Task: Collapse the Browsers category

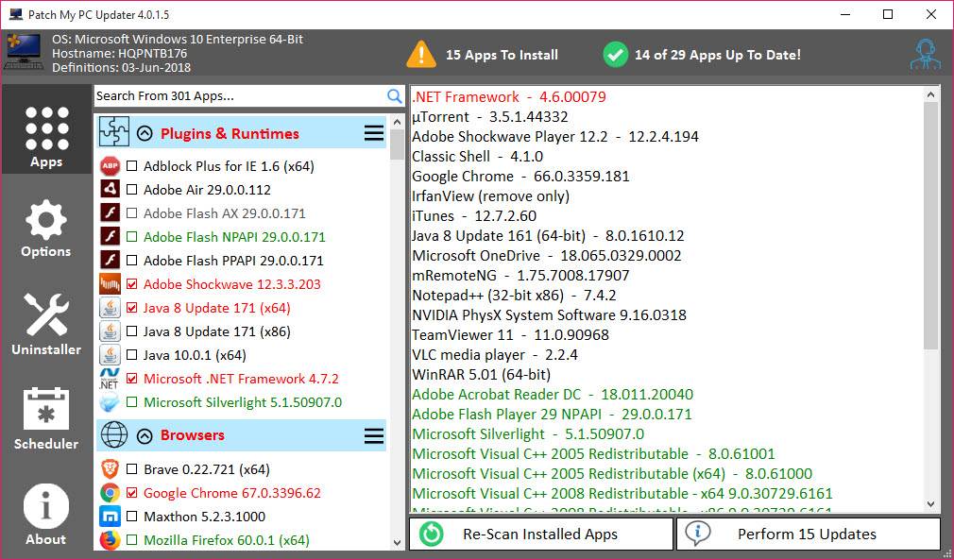Action: 145,435
